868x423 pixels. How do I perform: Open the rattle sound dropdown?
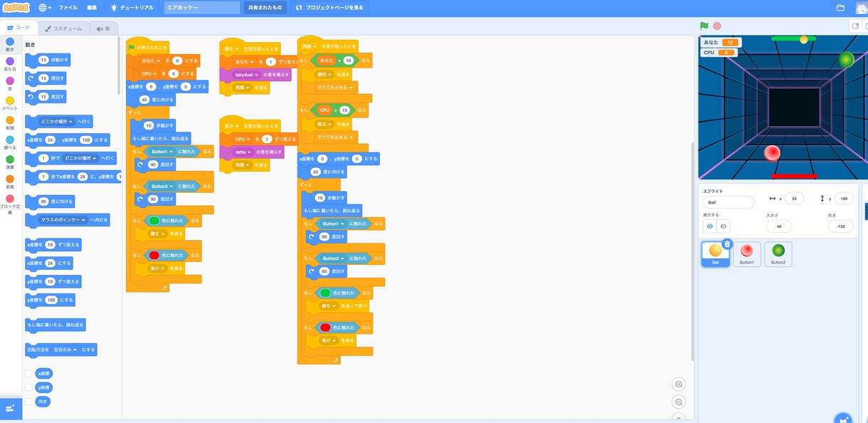(242, 152)
